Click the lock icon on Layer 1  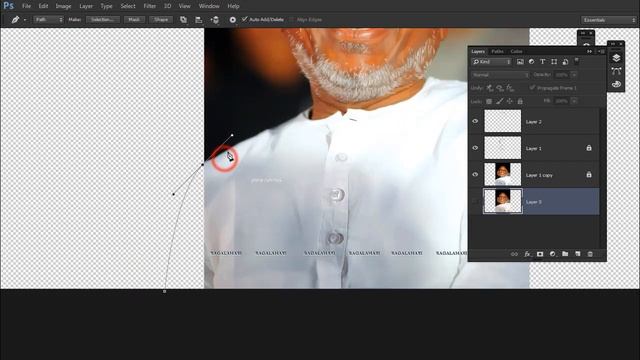click(x=589, y=148)
